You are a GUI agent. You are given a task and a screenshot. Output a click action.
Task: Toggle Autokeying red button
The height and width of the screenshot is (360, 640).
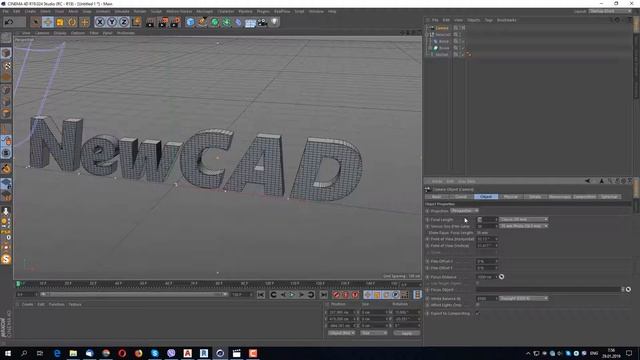point(346,294)
